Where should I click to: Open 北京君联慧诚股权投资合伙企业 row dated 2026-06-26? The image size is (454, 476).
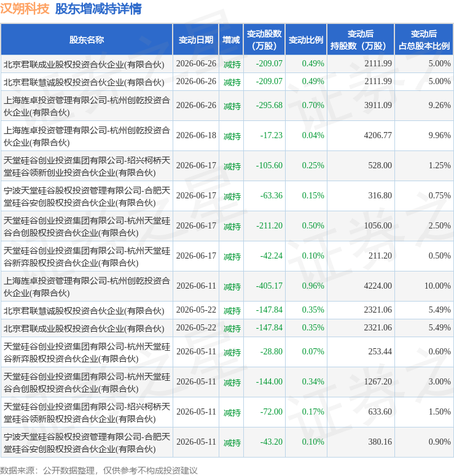tap(227, 82)
